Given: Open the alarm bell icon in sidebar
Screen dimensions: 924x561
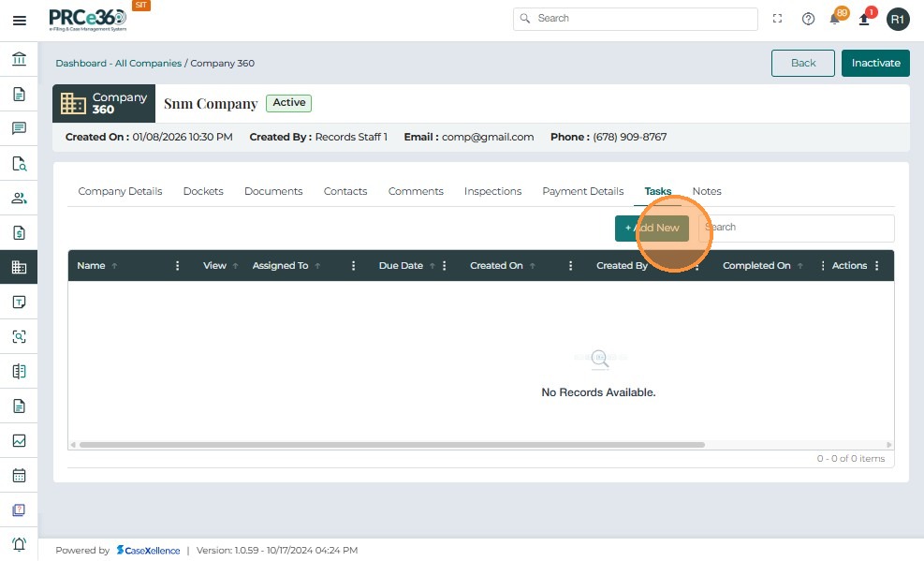Looking at the screenshot, I should [19, 544].
